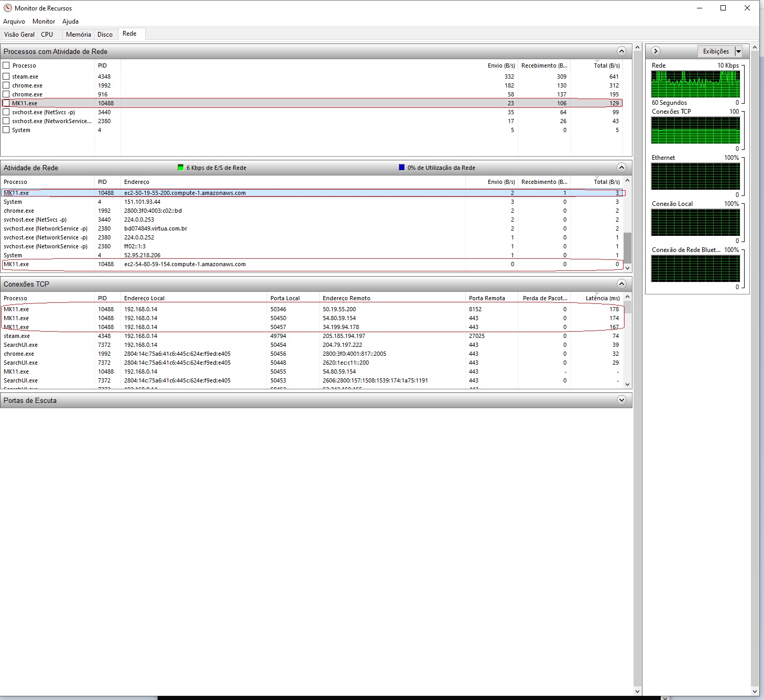Check the chrome.exe PID 916 checkbox

pos(6,94)
